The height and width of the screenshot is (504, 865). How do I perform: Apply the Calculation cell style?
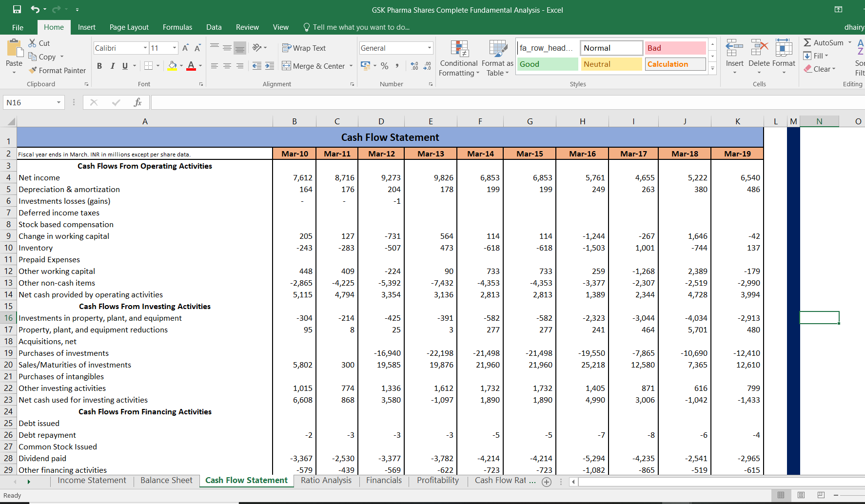tap(675, 64)
